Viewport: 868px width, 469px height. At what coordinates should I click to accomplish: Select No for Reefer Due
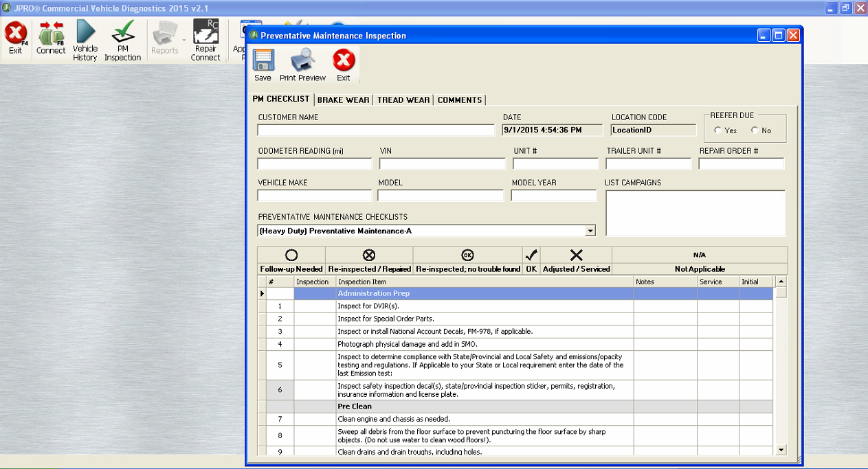tap(755, 130)
